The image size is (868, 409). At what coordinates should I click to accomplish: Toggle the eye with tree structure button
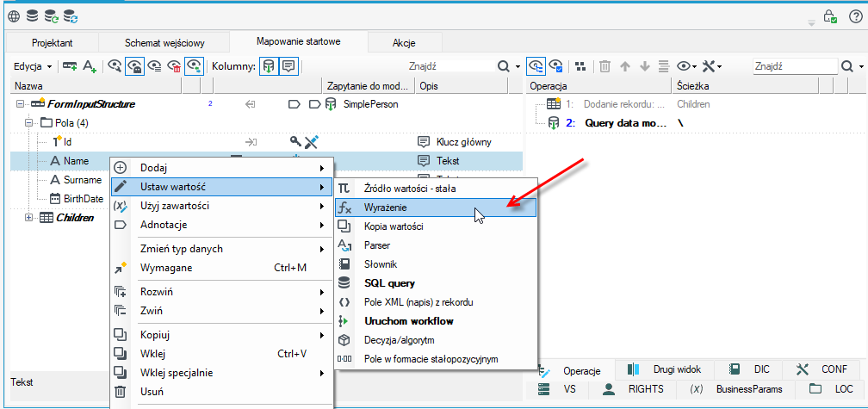click(x=536, y=65)
